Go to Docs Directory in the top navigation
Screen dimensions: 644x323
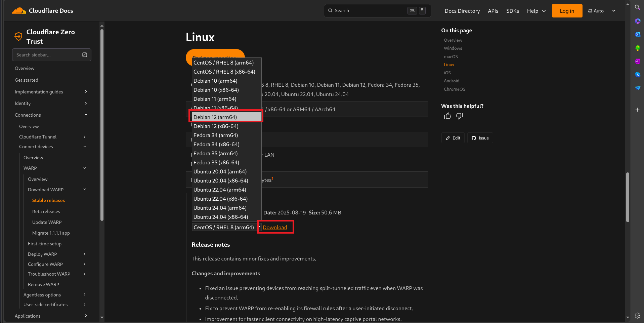(462, 10)
